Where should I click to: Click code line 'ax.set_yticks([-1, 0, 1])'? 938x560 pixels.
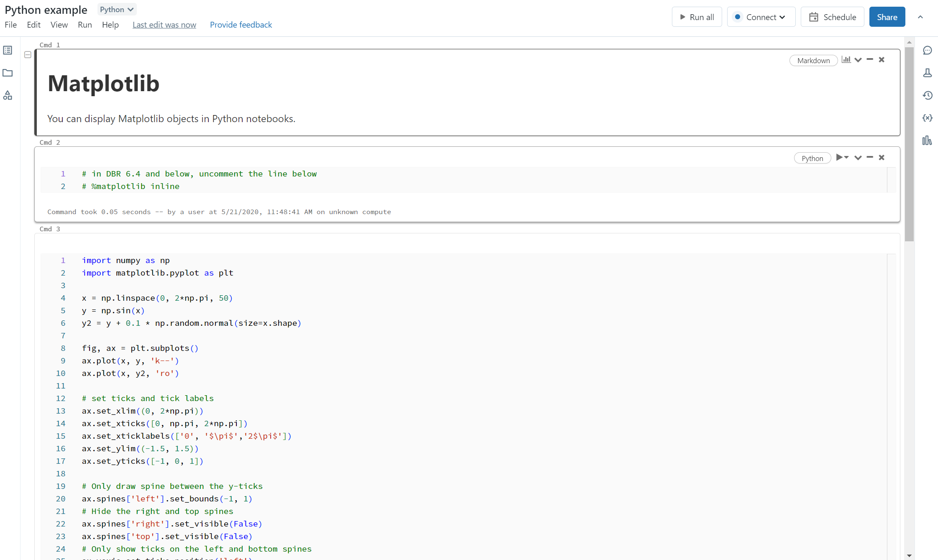point(143,461)
